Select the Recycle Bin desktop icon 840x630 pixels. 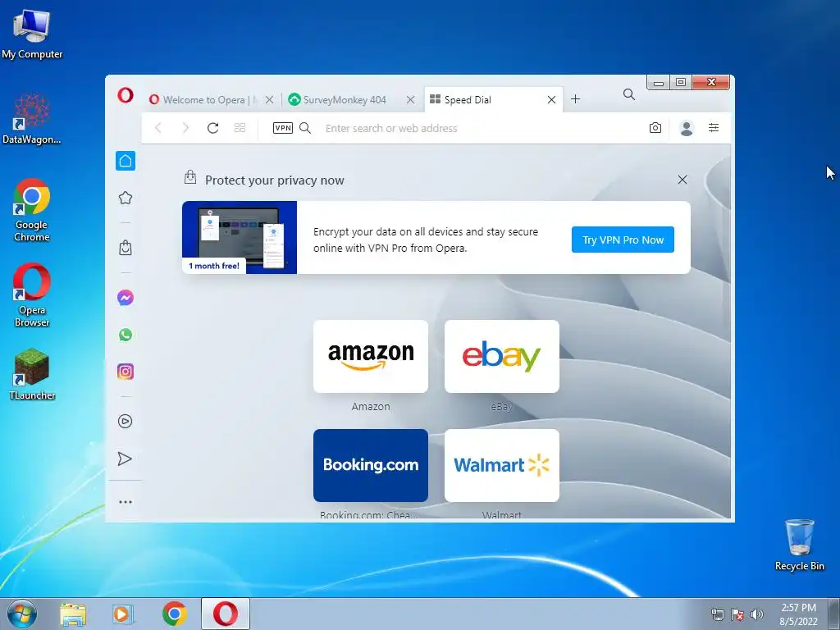tap(799, 545)
